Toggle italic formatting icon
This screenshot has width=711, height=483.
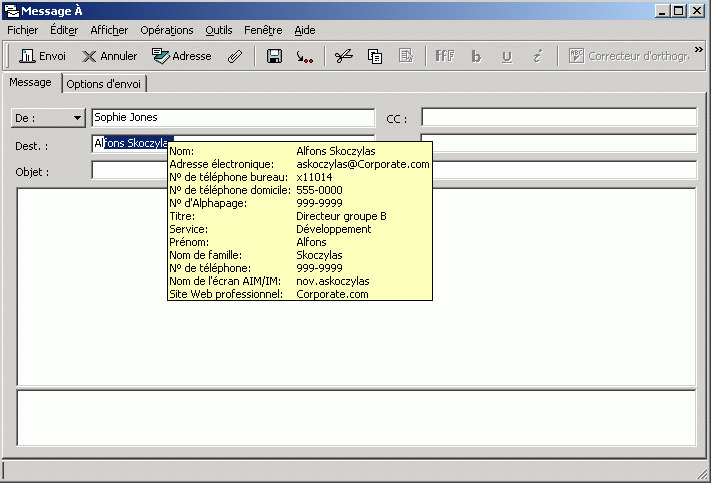pos(538,56)
